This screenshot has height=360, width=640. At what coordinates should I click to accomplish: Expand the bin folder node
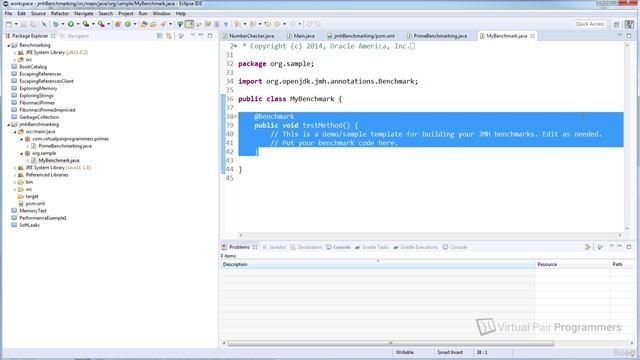pos(15,182)
